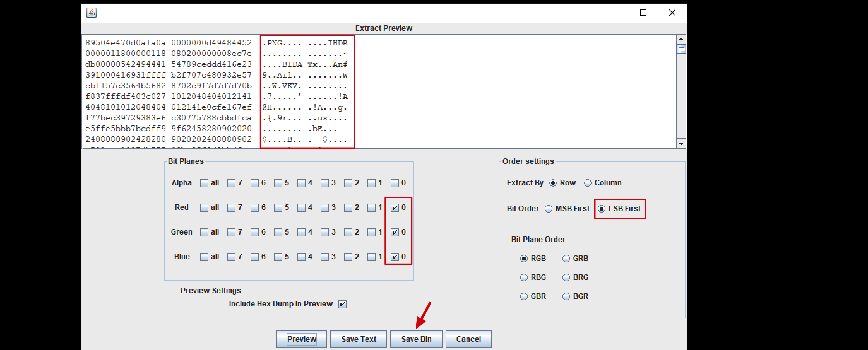Maximize the Extract Preview window
Image resolution: width=868 pixels, height=350 pixels.
click(x=643, y=13)
